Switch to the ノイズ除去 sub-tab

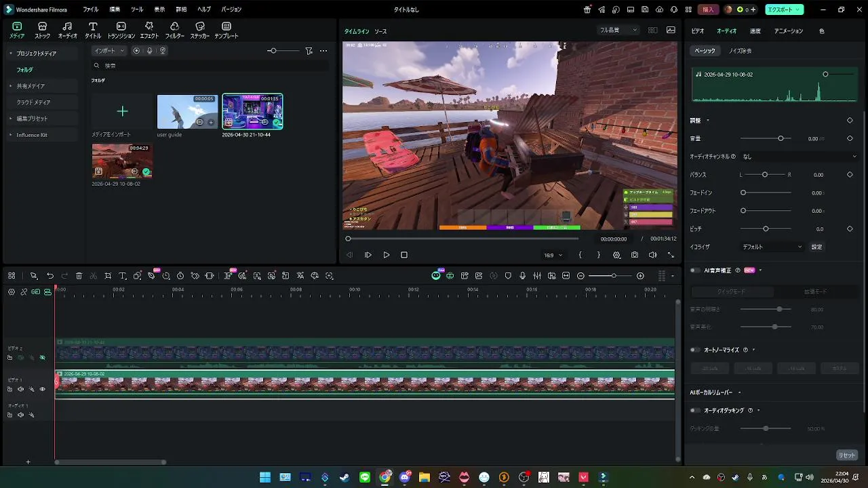740,51
